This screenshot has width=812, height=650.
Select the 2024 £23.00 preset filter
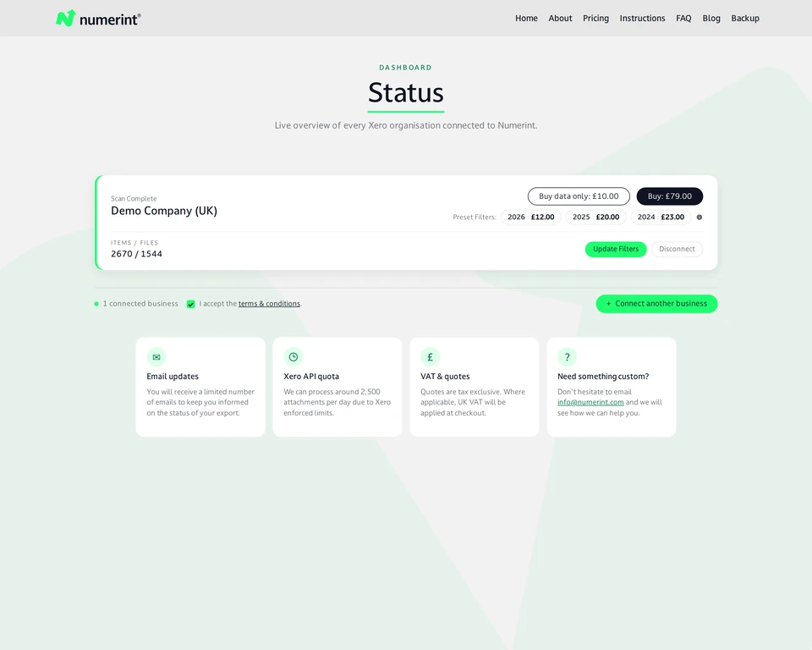click(x=661, y=218)
